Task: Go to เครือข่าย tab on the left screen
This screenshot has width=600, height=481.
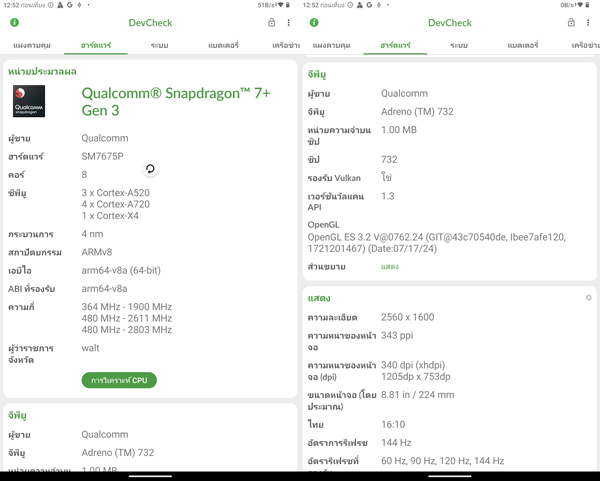Action: click(x=285, y=46)
